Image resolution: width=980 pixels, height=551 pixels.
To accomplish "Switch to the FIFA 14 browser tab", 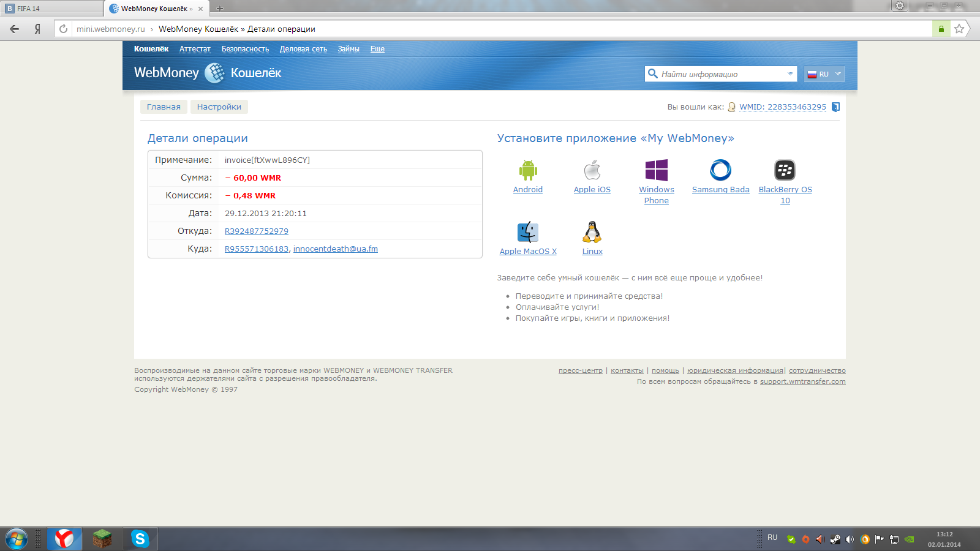I will [x=51, y=9].
